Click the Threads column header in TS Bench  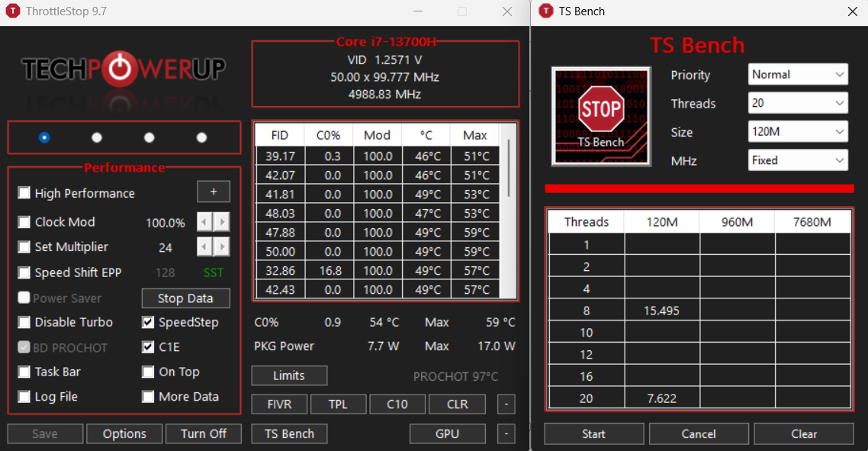coord(587,222)
